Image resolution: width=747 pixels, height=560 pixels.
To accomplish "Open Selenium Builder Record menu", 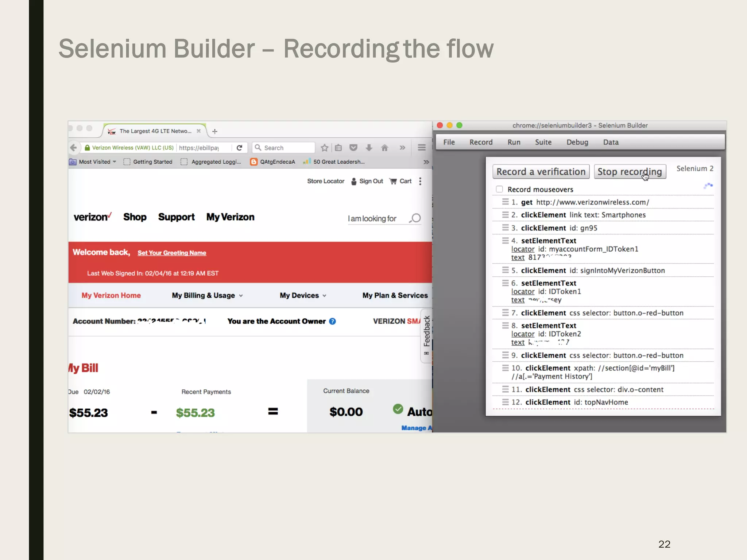I will 481,142.
